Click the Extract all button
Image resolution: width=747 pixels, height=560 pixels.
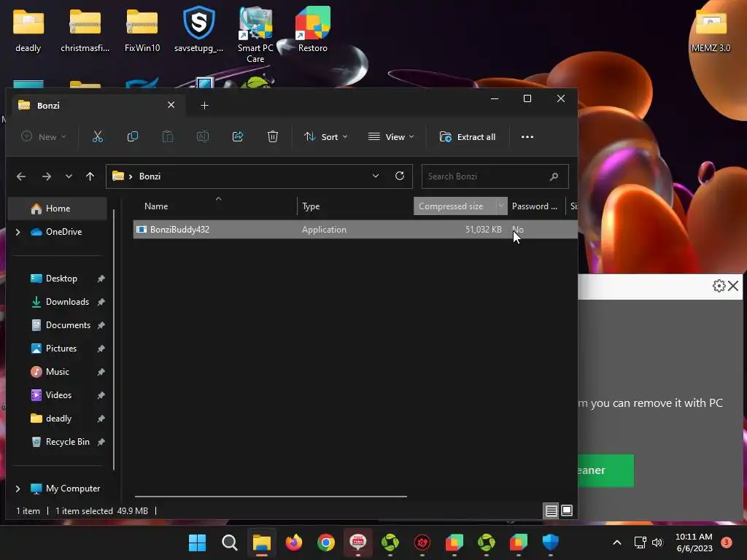468,137
